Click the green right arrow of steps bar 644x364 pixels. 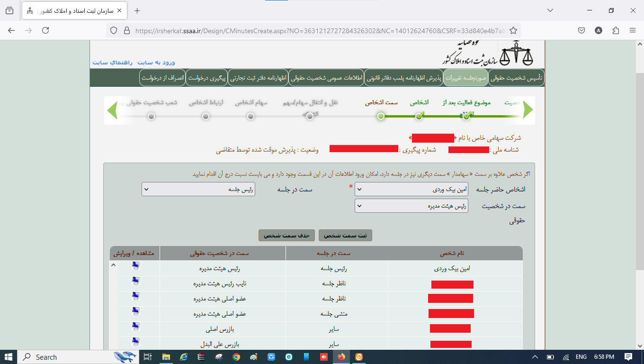click(528, 110)
